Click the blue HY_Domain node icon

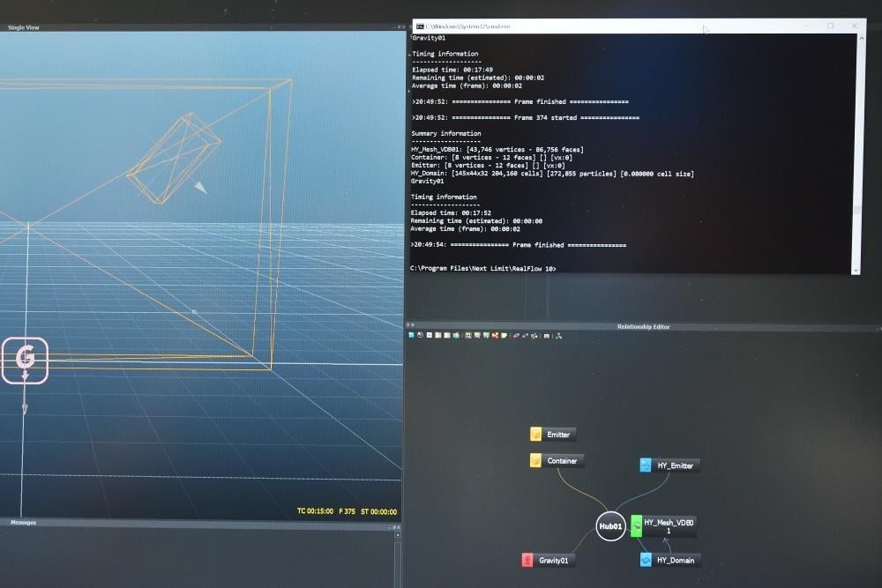click(645, 560)
